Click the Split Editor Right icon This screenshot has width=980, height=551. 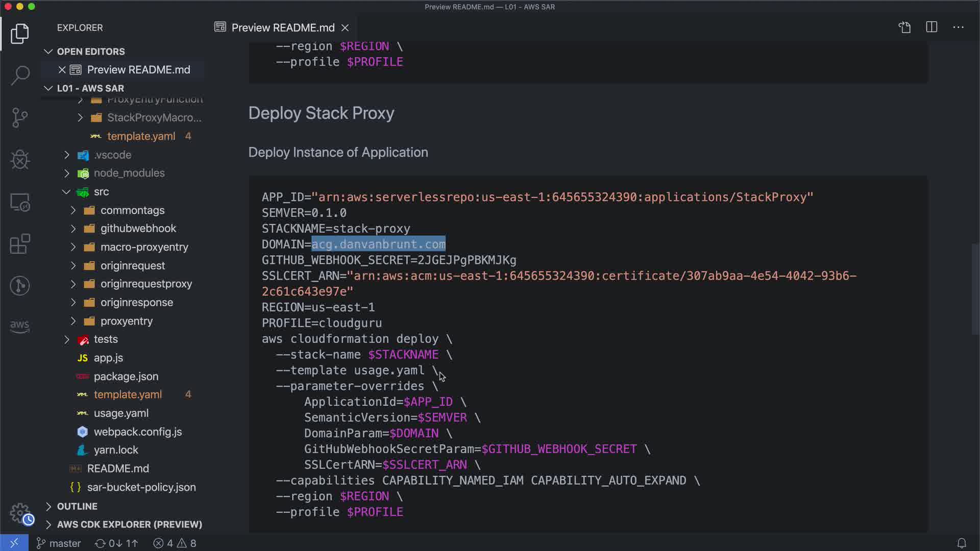coord(932,28)
